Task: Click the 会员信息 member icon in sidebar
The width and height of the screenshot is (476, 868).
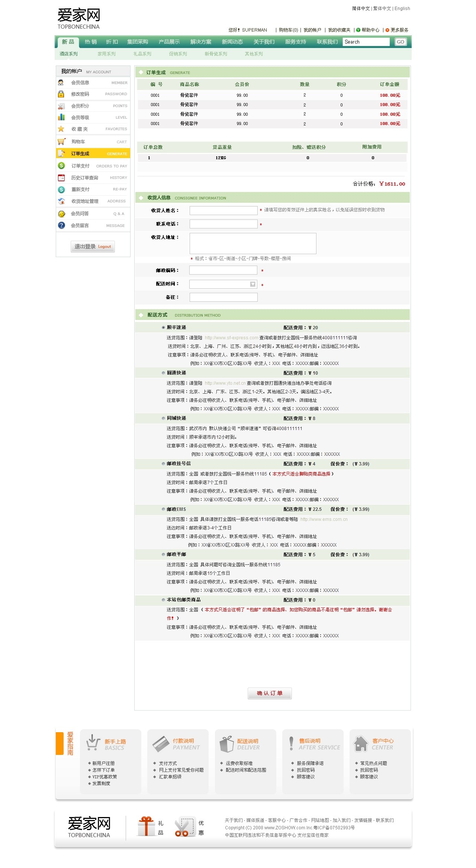Action: (x=61, y=83)
